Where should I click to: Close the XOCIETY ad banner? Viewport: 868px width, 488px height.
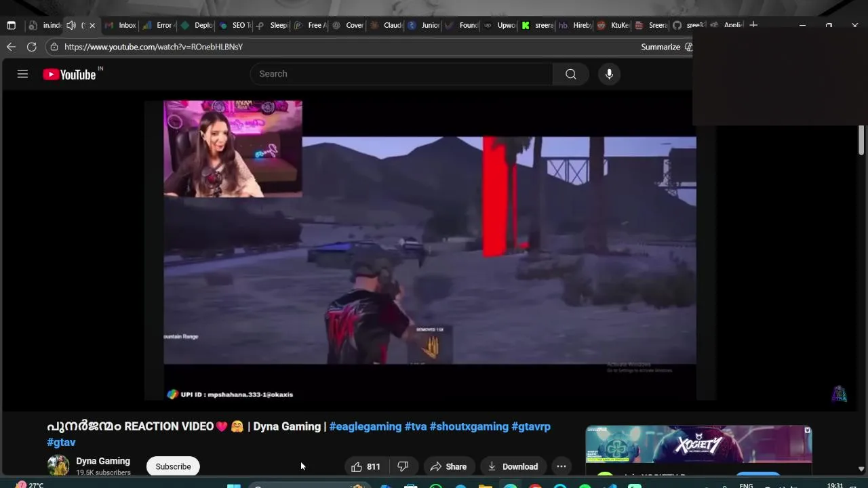click(807, 430)
